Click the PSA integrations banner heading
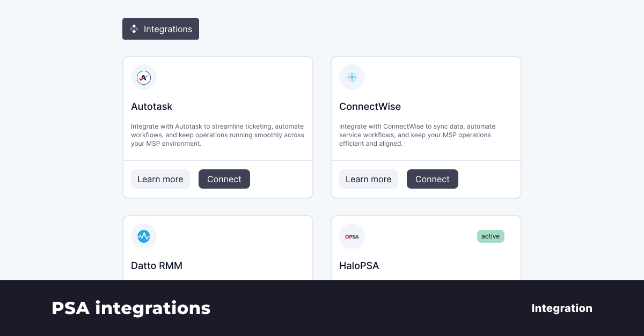The image size is (644, 336). coord(131,308)
